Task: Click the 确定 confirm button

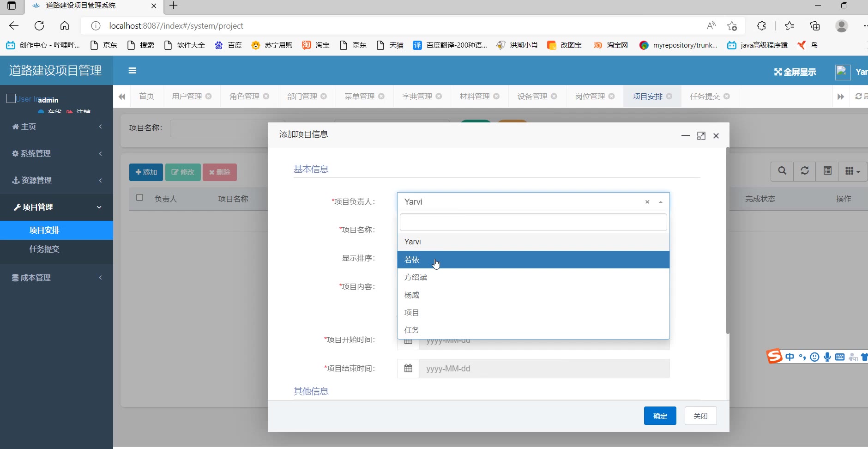Action: point(660,416)
